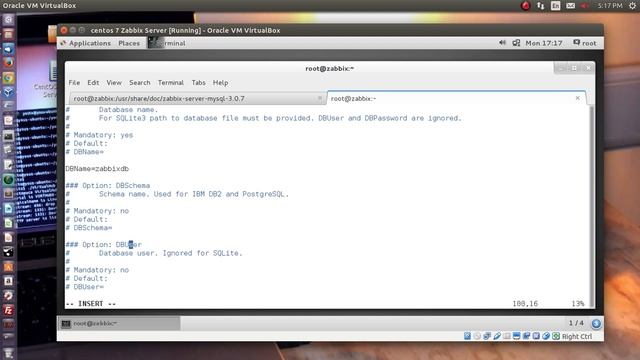Open the CentOS Places menu
640x360 pixels.
click(x=129, y=43)
